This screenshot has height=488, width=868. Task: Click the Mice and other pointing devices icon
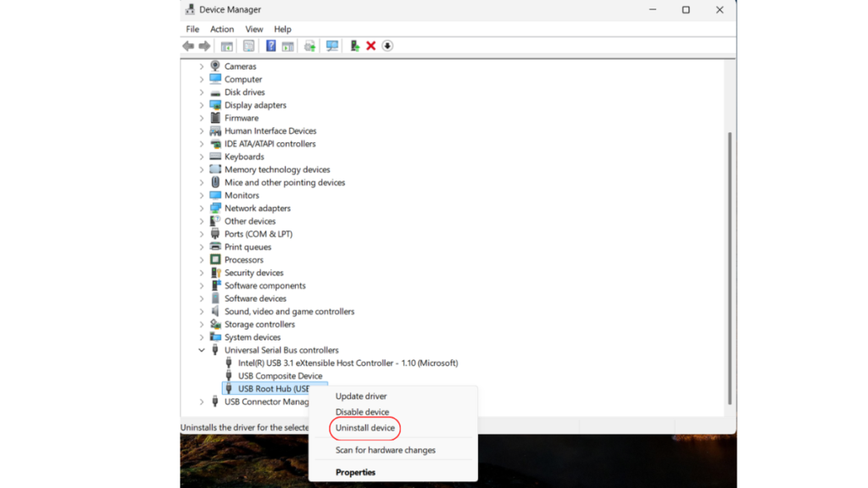(215, 182)
